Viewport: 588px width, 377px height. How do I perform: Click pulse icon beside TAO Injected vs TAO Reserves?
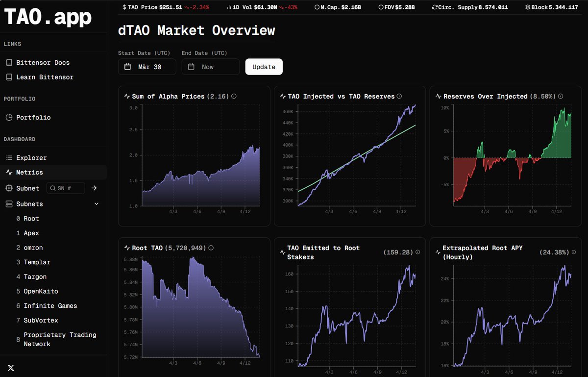[283, 97]
